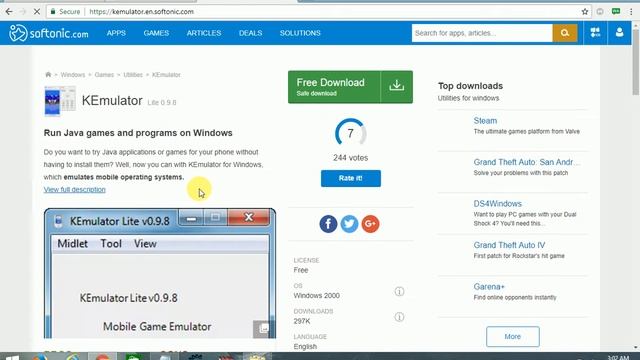Open the Softonic.com logo home link
Screen dimensions: 640x360
coord(49,33)
